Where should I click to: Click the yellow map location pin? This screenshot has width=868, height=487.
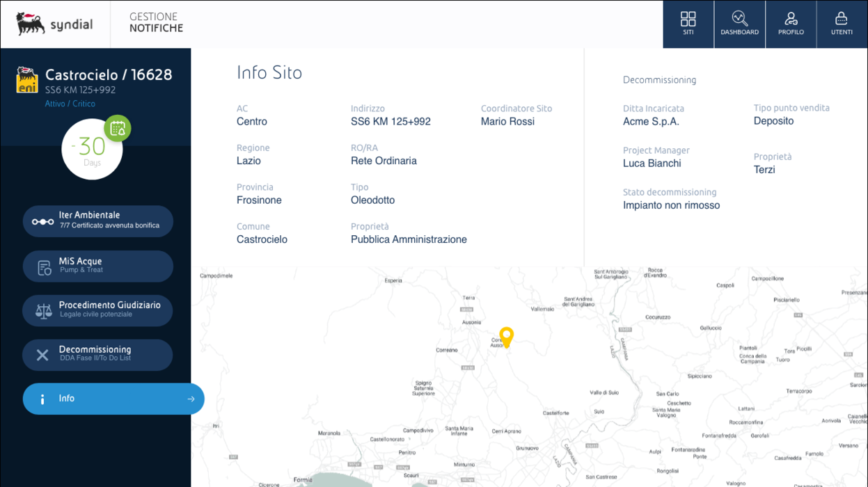(506, 337)
